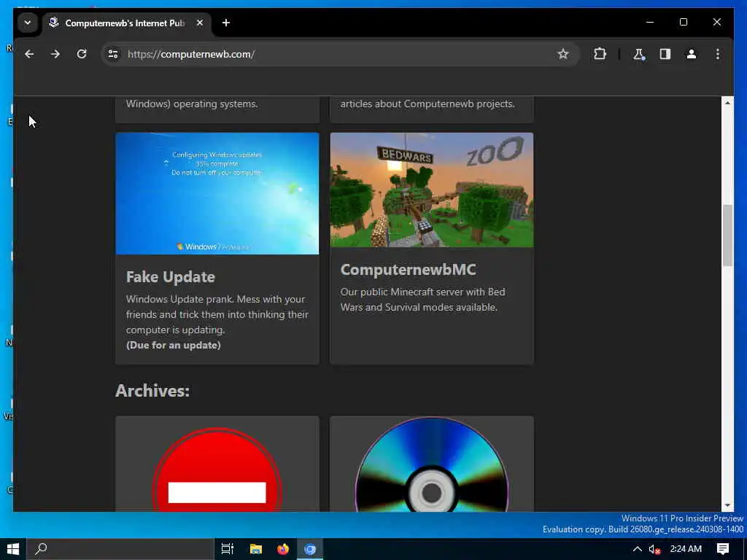Open Chrome Labs flask icon
747x560 pixels.
pyautogui.click(x=639, y=54)
